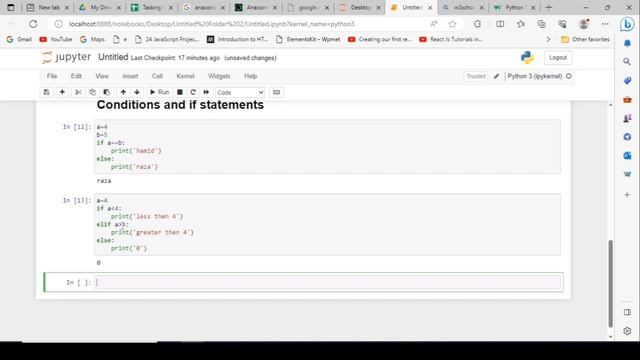Expand bookmarks overflow chevron
640x360 pixels.
tap(548, 40)
